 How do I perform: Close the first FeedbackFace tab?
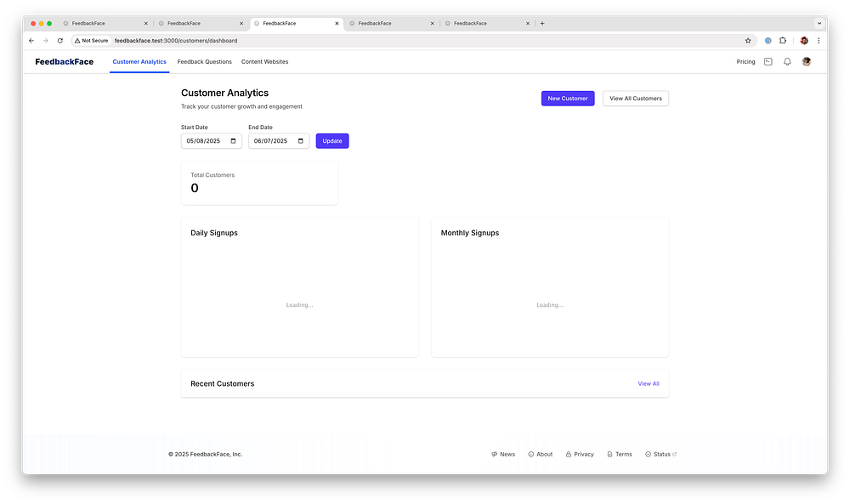click(x=146, y=23)
